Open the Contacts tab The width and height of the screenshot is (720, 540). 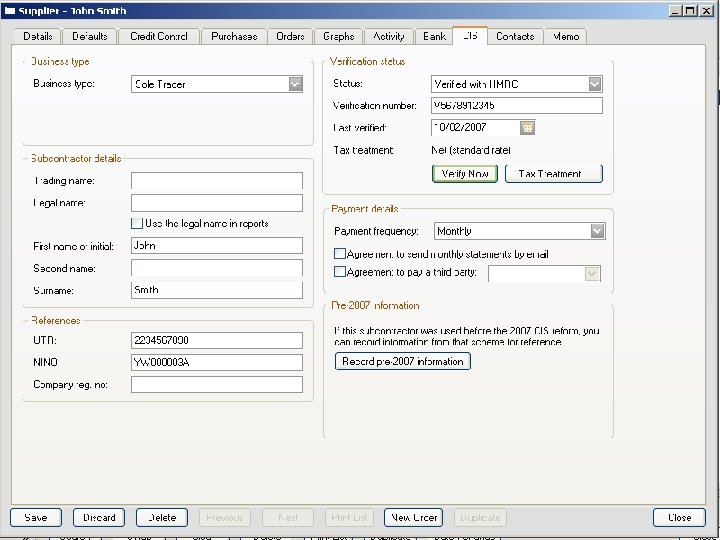pos(515,36)
